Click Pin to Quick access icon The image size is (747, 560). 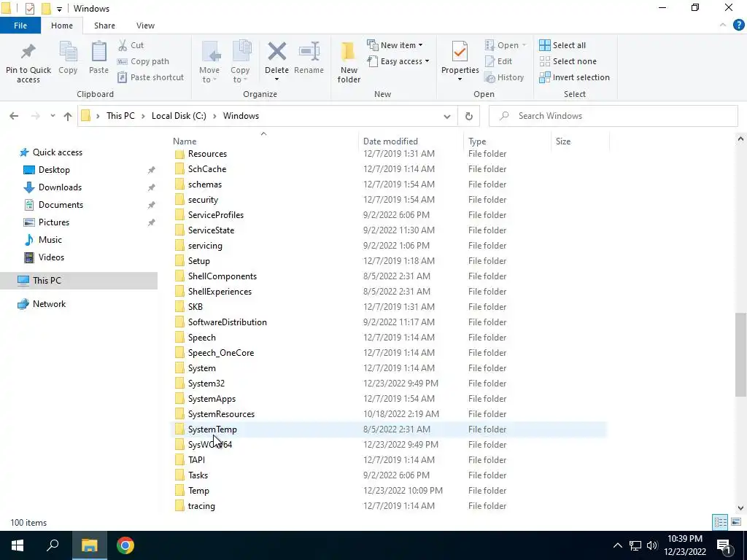click(x=28, y=52)
